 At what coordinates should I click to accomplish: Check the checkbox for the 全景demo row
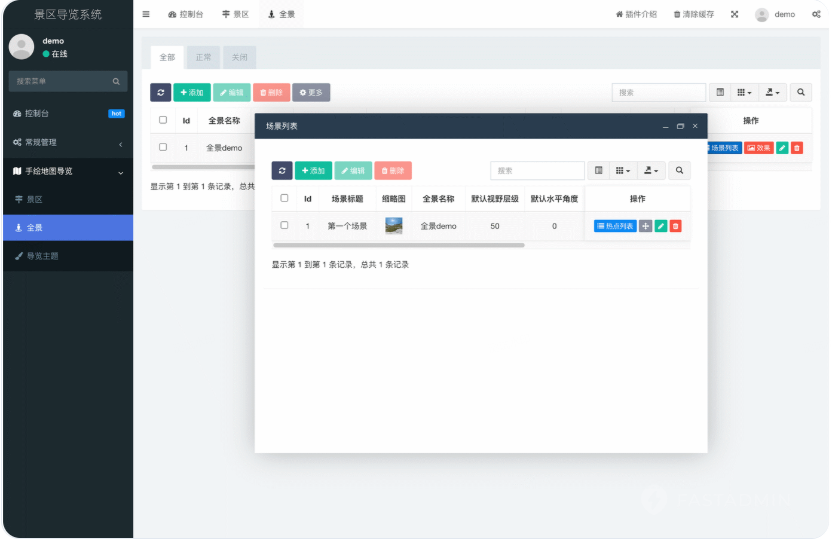tap(163, 147)
